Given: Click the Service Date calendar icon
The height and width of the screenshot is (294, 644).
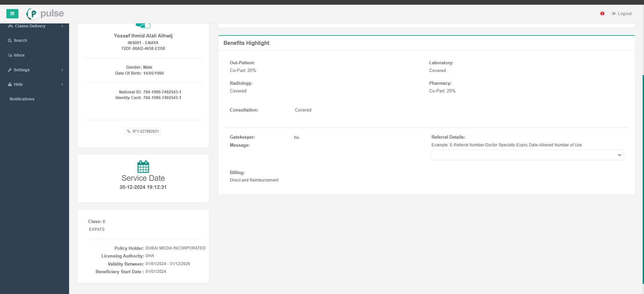Looking at the screenshot, I should 143,166.
